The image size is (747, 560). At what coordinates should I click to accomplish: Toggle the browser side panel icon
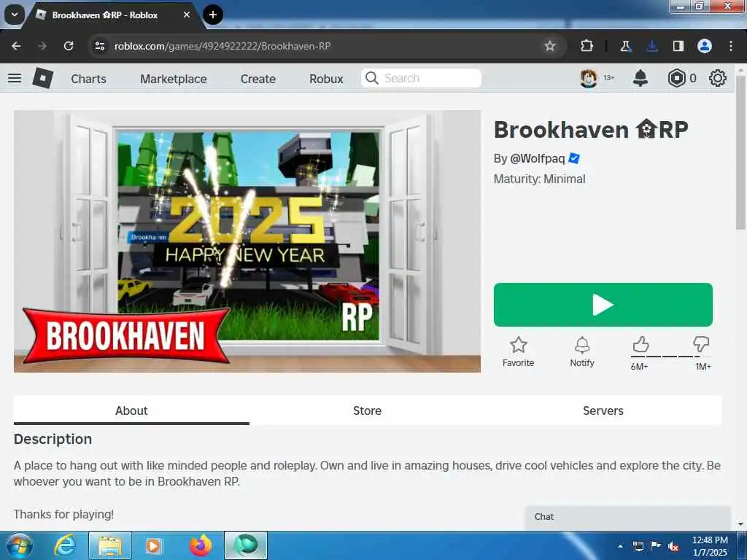pyautogui.click(x=678, y=46)
